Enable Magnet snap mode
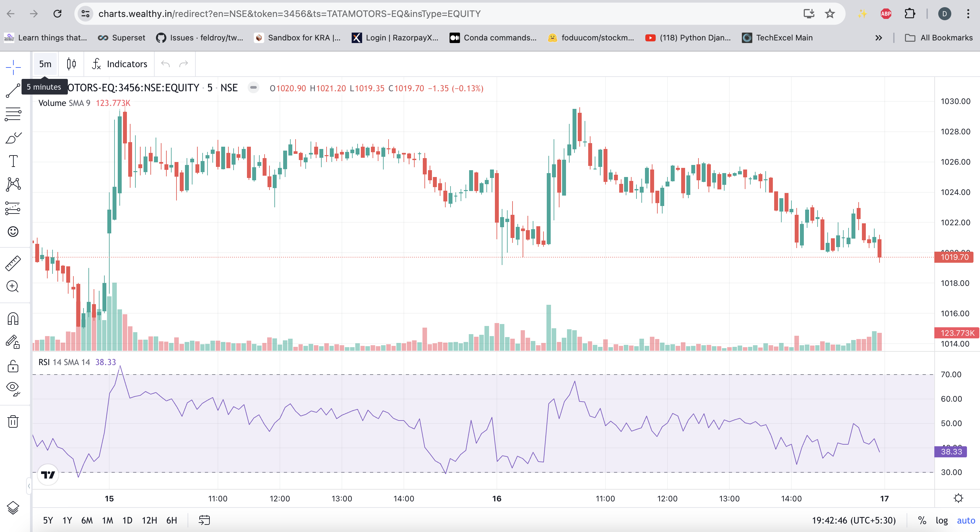Viewport: 980px width, 532px height. tap(13, 318)
